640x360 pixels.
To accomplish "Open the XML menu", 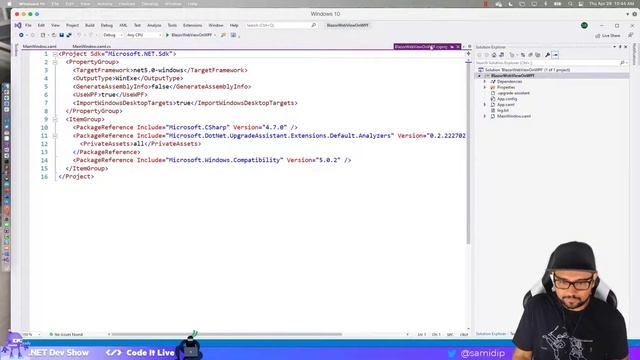I will [x=123, y=25].
